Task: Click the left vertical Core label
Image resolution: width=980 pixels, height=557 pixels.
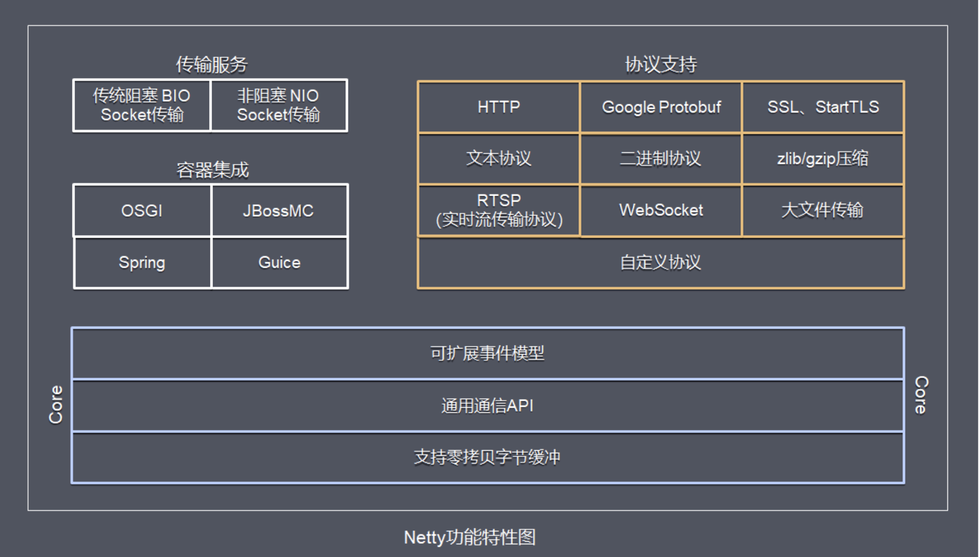Action: coord(56,404)
